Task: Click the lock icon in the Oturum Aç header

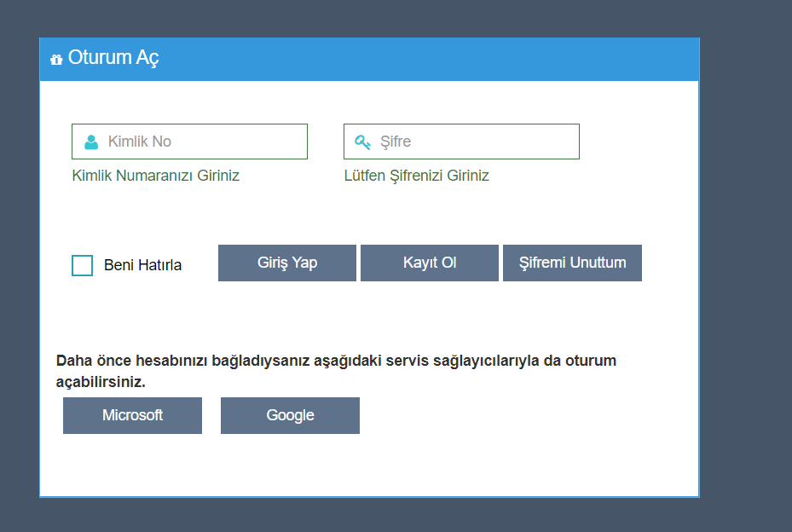Action: (x=56, y=59)
